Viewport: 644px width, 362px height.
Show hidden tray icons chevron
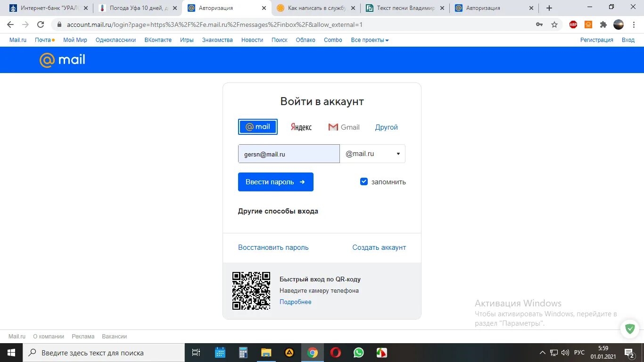tap(543, 353)
